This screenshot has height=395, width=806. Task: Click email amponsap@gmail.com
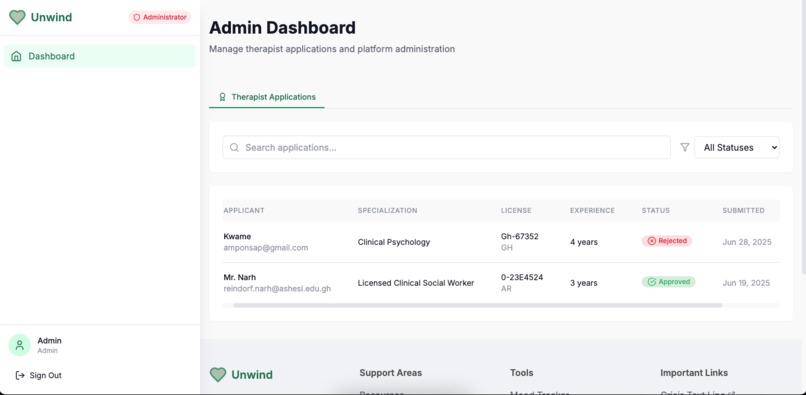click(x=266, y=248)
